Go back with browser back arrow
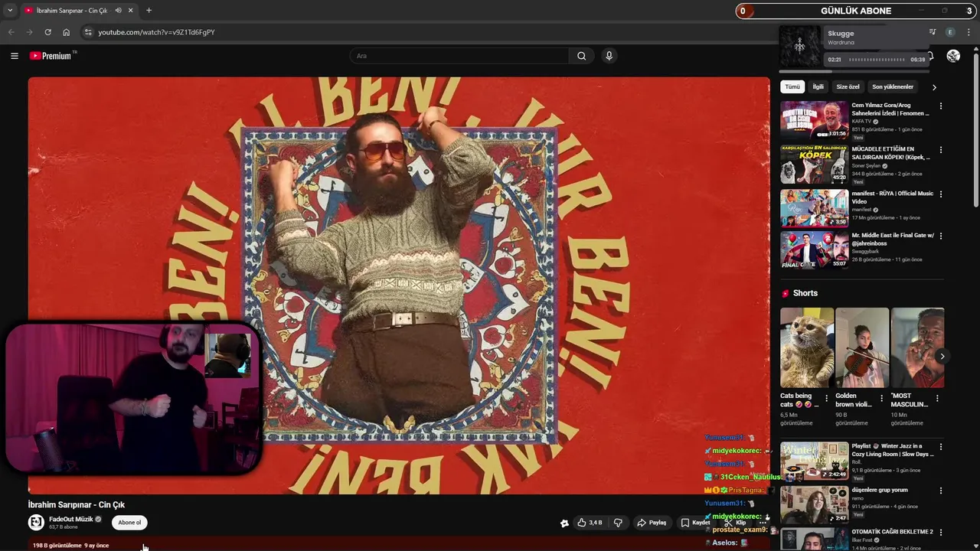 (11, 32)
